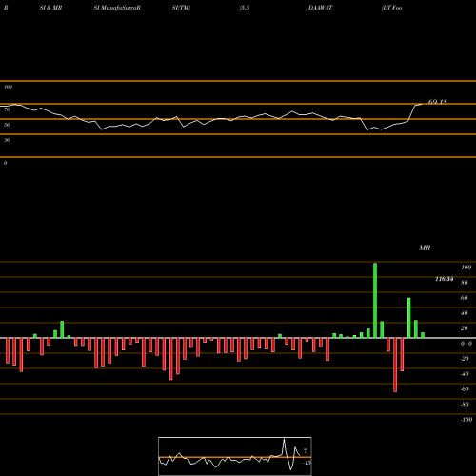
Task: Click the MR axis label 60
Action: [465, 298]
